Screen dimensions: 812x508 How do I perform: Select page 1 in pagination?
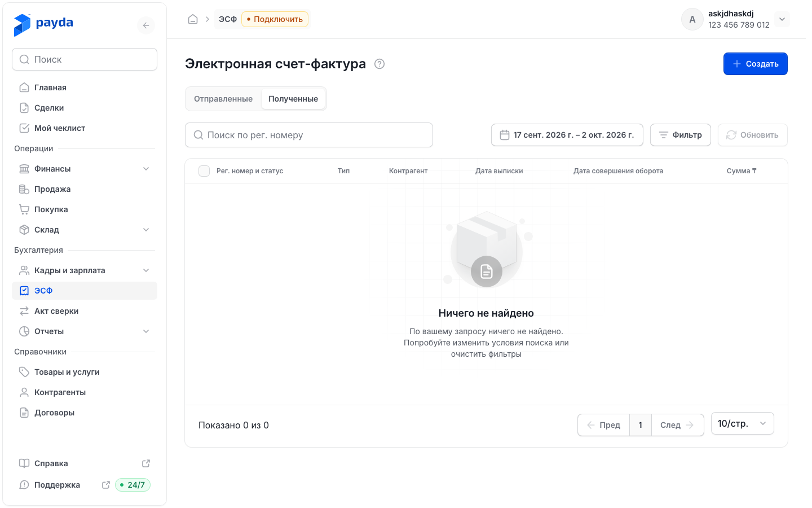coord(641,425)
